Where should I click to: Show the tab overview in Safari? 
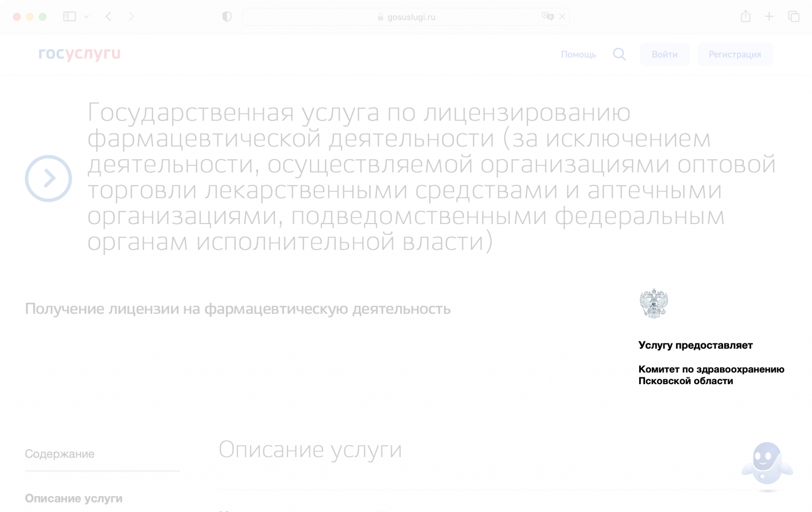pyautogui.click(x=793, y=16)
